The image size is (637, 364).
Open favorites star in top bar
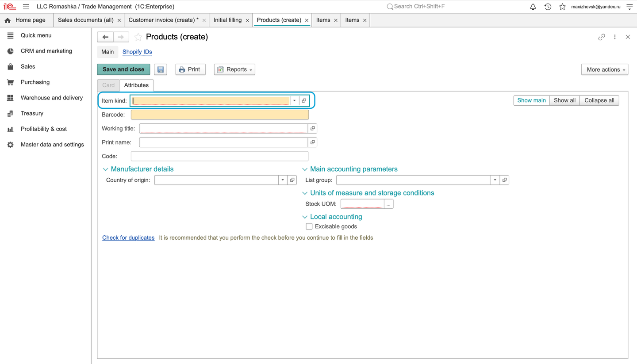tap(562, 7)
